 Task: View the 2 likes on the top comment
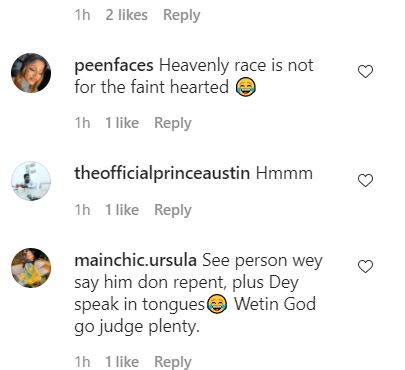[126, 15]
